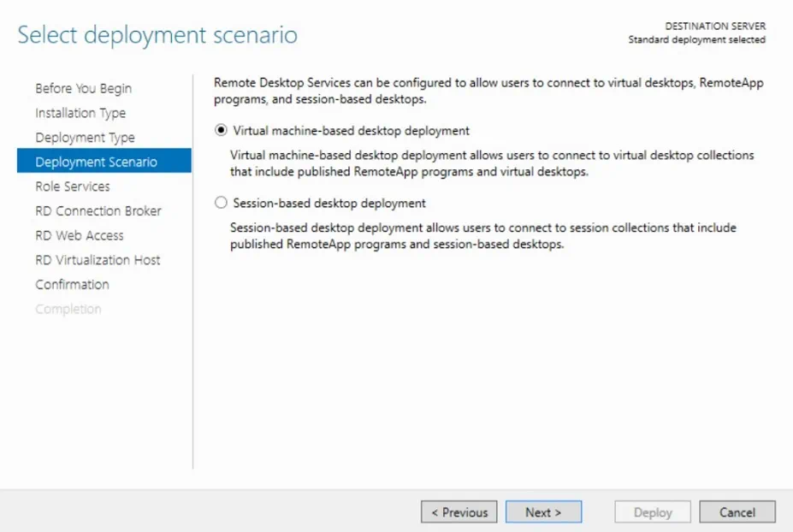
Task: Switch to the Confirmation step
Action: pos(72,285)
